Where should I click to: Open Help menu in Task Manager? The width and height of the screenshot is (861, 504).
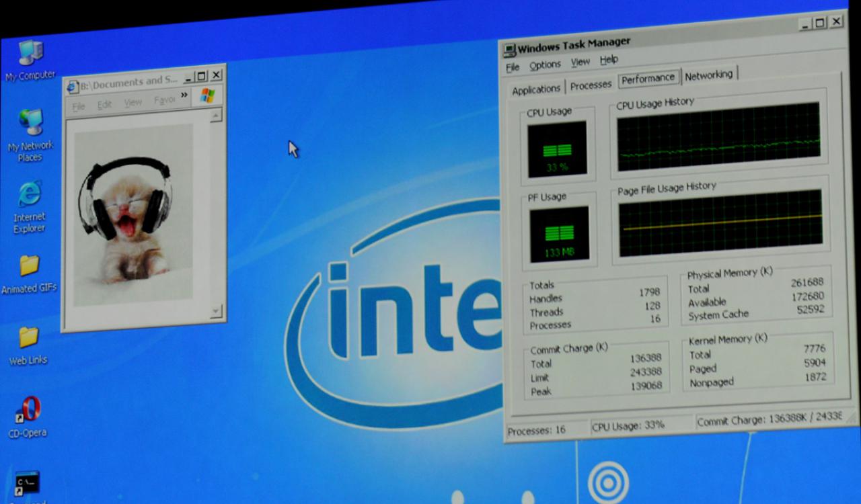tap(609, 60)
